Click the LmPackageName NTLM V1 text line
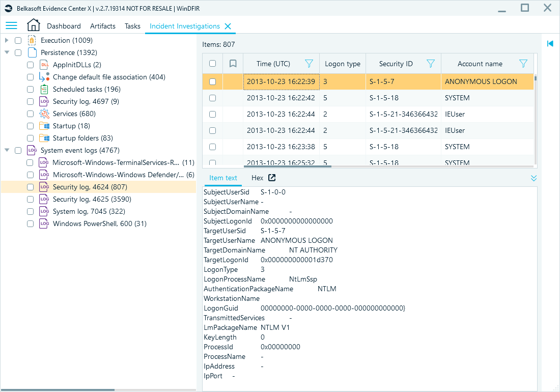This screenshot has width=560, height=392. [x=247, y=327]
